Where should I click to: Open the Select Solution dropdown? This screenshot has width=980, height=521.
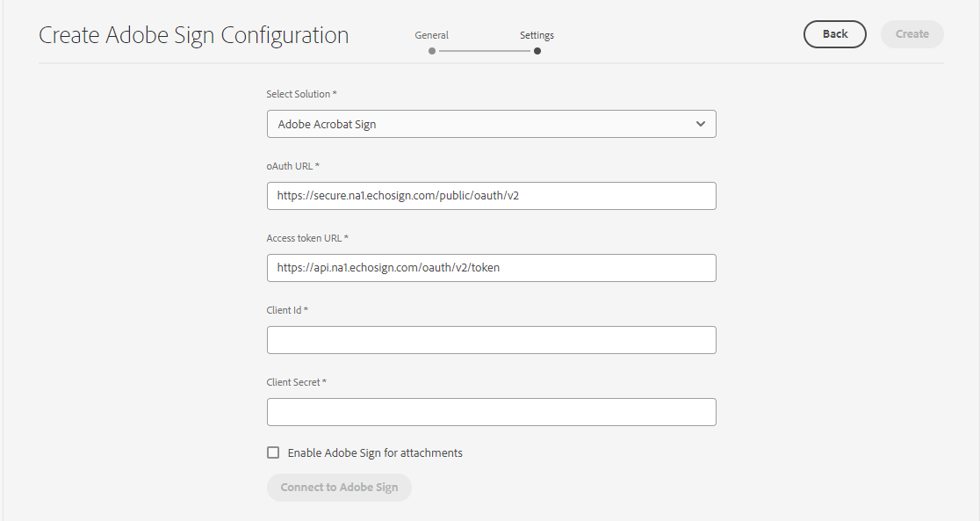pos(491,124)
